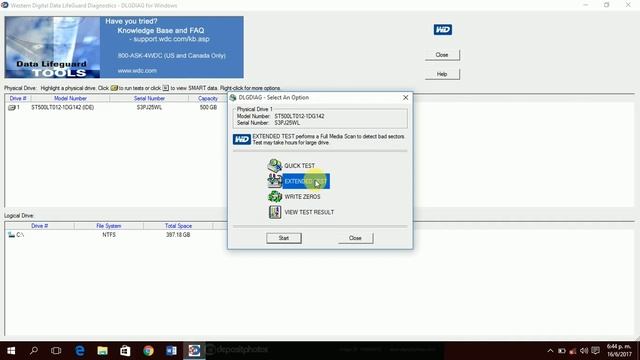Click the DLGDIAG app taskbar icon
640x360 pixels.
coord(194,351)
